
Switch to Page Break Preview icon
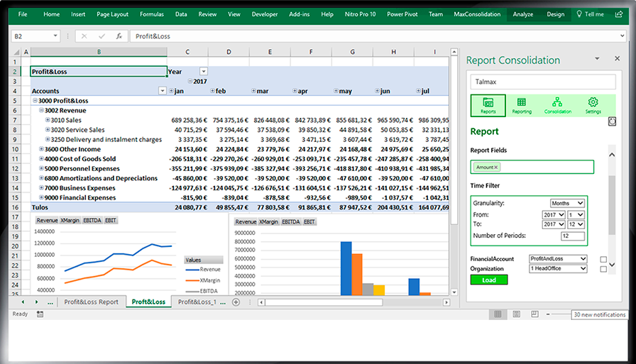click(x=535, y=314)
